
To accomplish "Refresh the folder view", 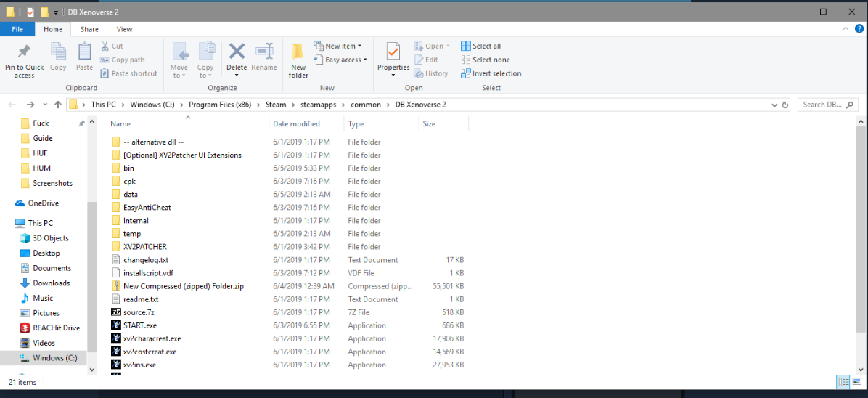I will [785, 104].
